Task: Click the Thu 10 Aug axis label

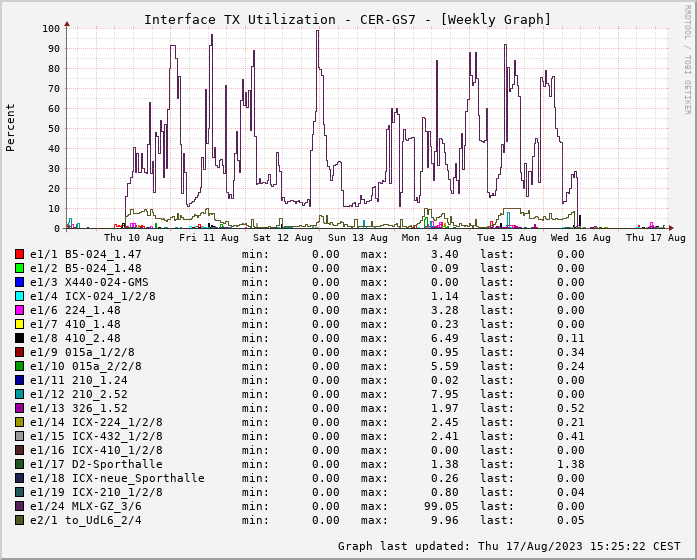Action: tap(134, 238)
